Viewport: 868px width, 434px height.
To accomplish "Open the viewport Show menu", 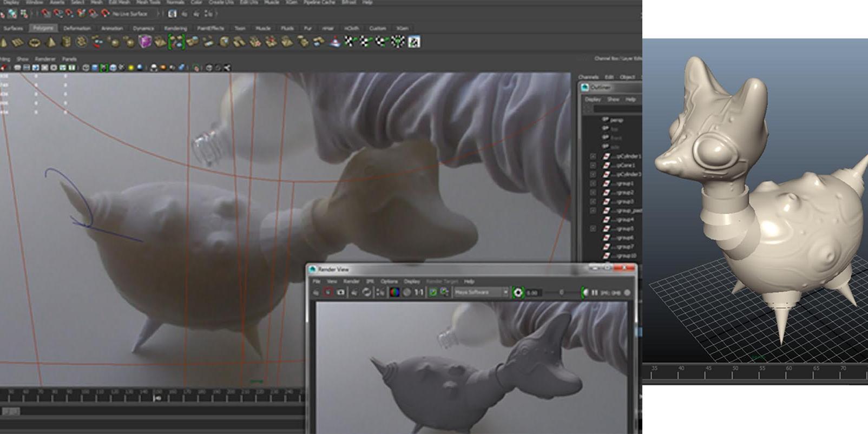I will [x=23, y=59].
